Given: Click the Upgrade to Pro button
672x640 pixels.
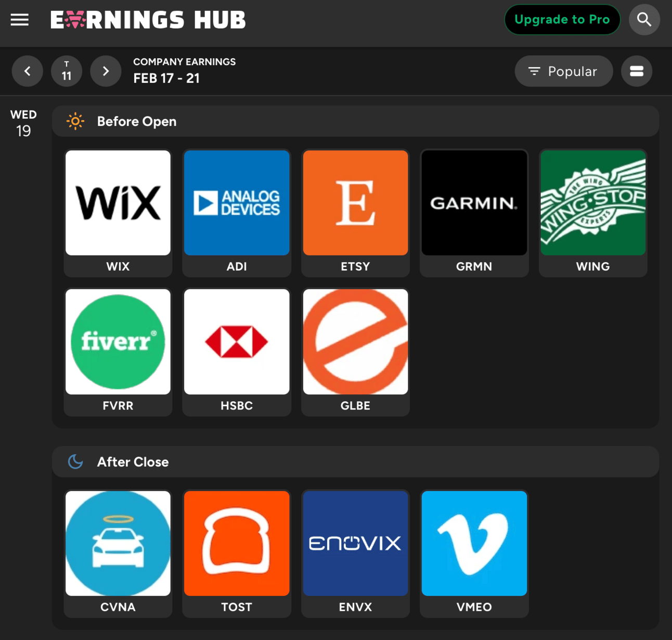Looking at the screenshot, I should (562, 20).
